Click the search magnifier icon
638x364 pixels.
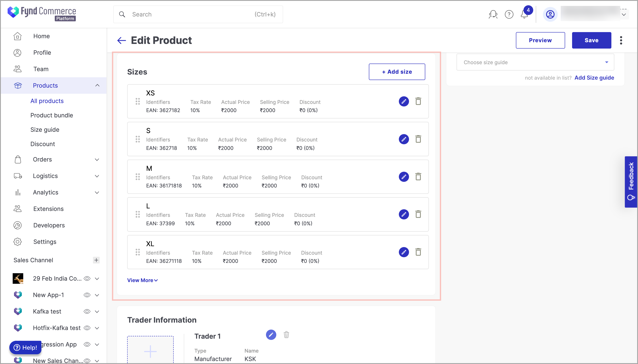point(122,14)
